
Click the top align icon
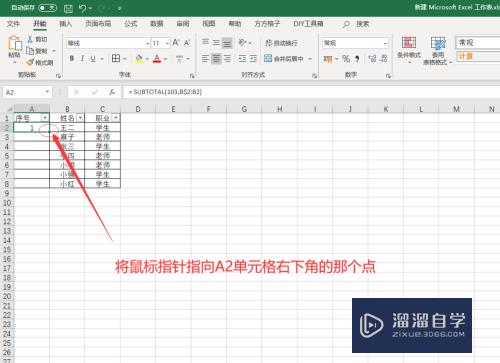(x=206, y=42)
